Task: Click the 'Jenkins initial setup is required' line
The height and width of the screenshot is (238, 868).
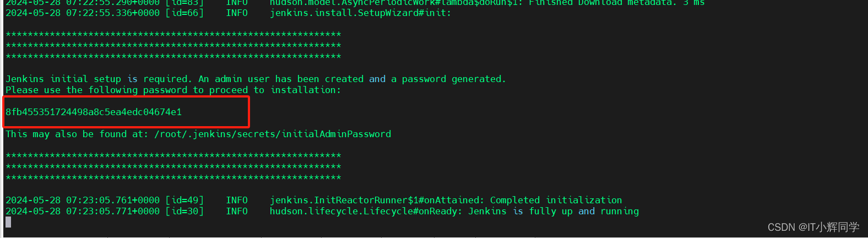Action: 256,79
